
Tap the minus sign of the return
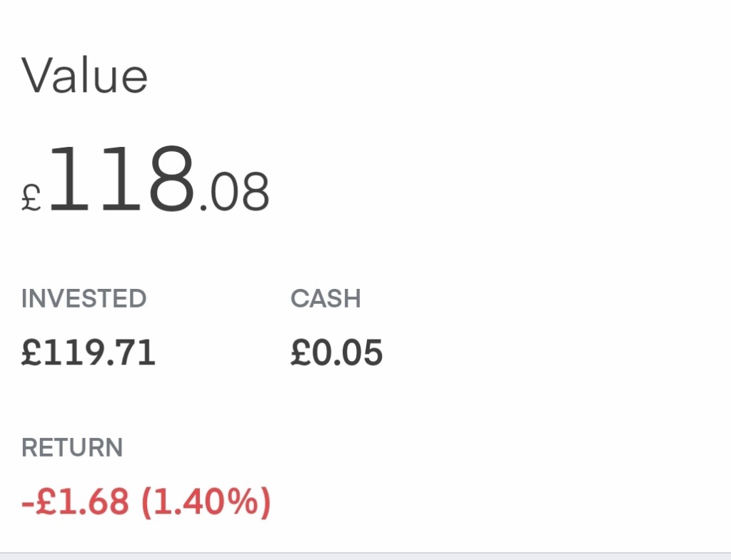point(27,503)
